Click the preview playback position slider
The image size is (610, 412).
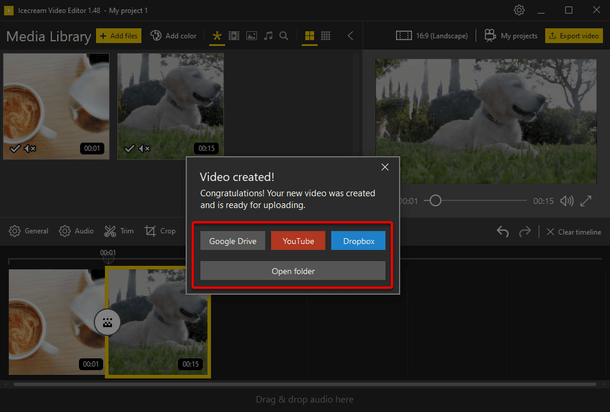point(475,201)
